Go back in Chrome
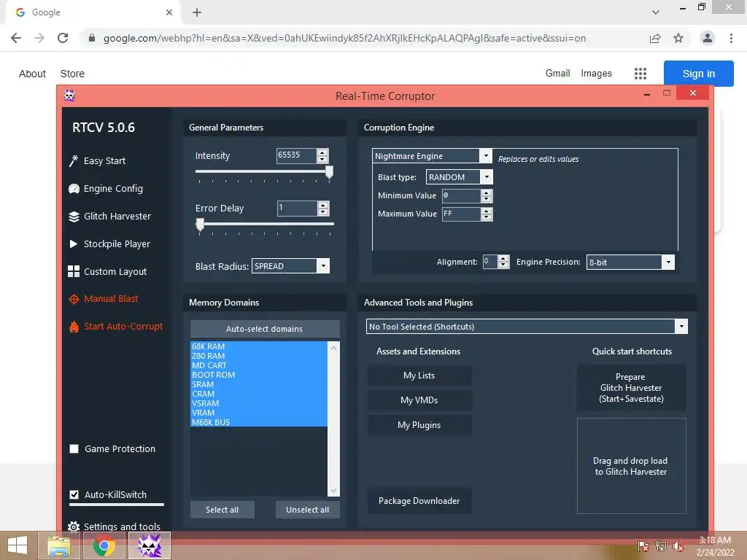747x560 pixels. (x=16, y=38)
